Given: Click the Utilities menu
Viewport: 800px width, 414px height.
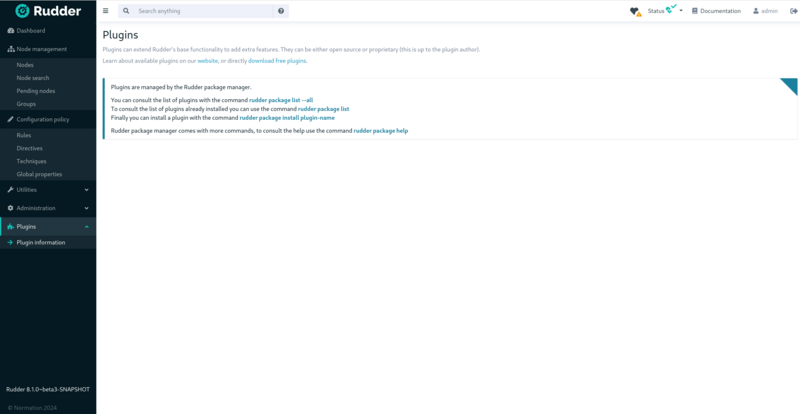Looking at the screenshot, I should point(48,190).
